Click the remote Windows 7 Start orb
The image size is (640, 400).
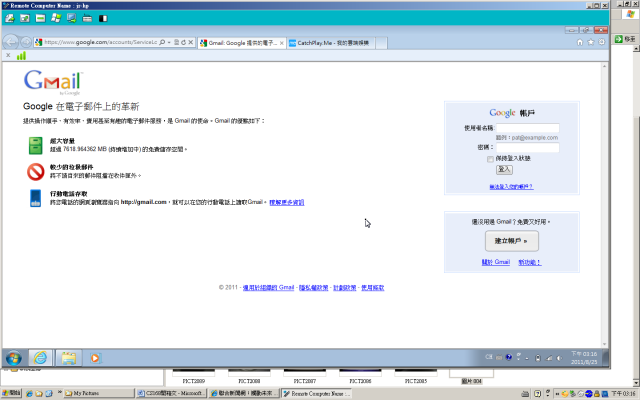(13, 358)
